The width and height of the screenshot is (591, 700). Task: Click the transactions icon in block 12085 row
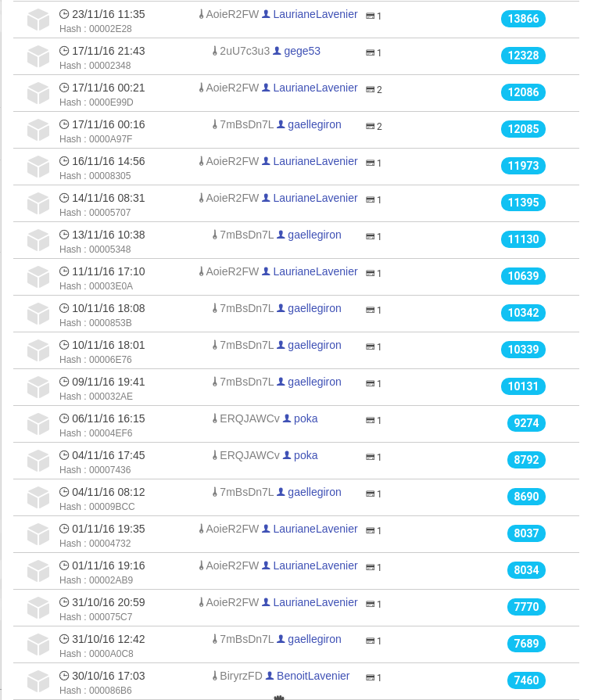[370, 127]
